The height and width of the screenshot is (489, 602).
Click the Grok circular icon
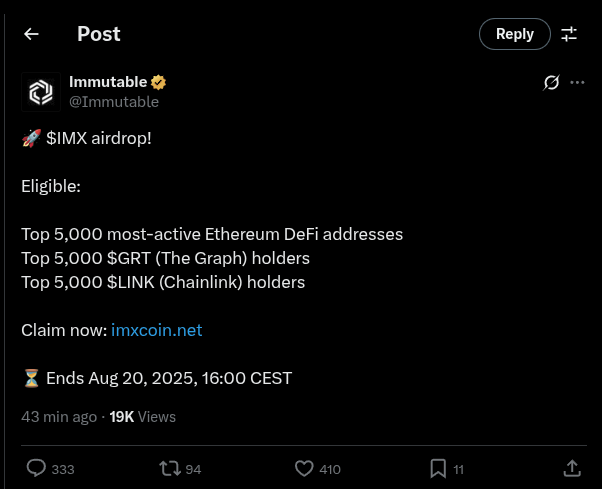point(551,82)
